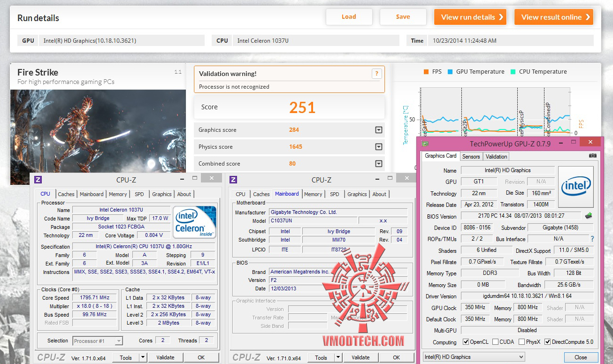Click OK in CPU-Z processor window
The height and width of the screenshot is (364, 613).
[x=201, y=357]
